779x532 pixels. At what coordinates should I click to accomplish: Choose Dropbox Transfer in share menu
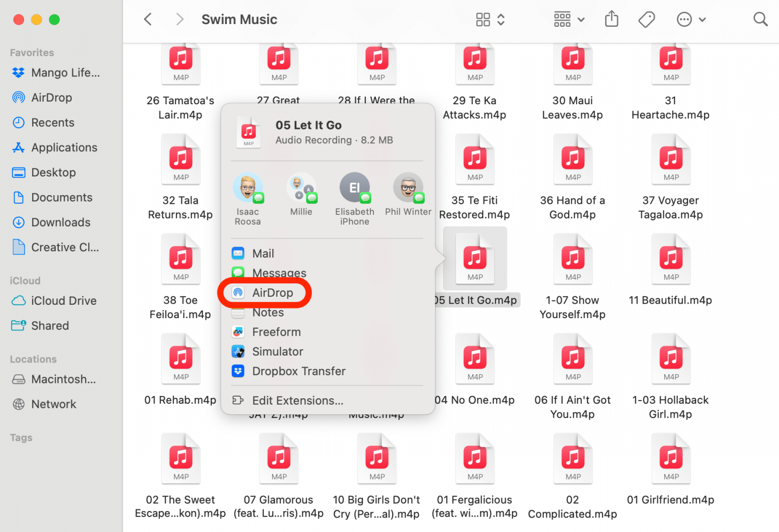299,371
